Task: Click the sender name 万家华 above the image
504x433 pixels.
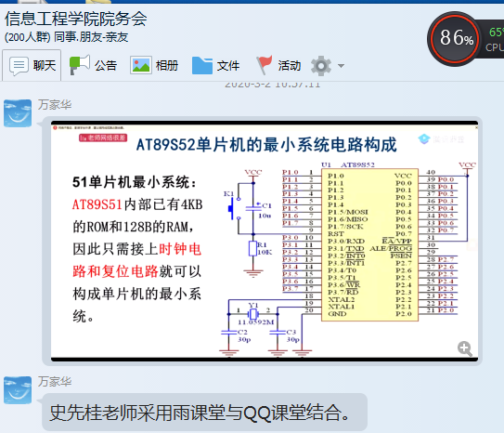Action: 55,105
